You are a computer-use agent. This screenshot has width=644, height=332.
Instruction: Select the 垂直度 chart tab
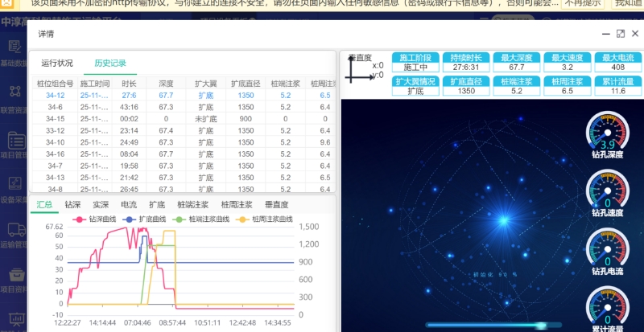pos(276,205)
